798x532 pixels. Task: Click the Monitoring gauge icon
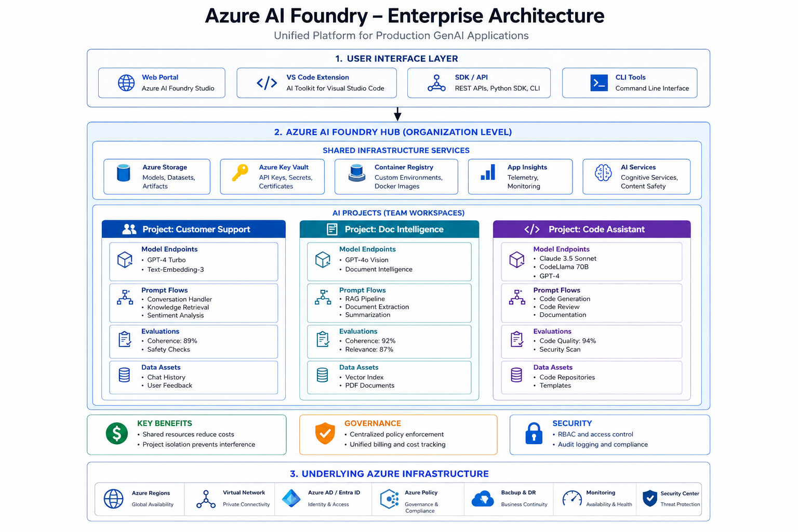(x=573, y=499)
